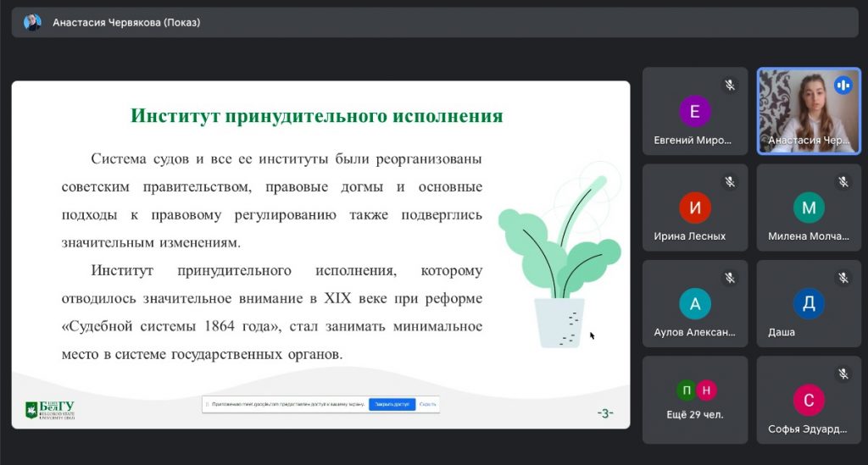Click the БелГУ logo on the slide

(x=50, y=410)
